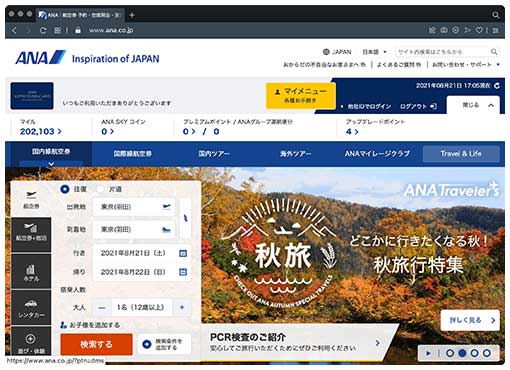Expand the 国内線航空券 chevron below the tab

pyautogui.click(x=51, y=164)
